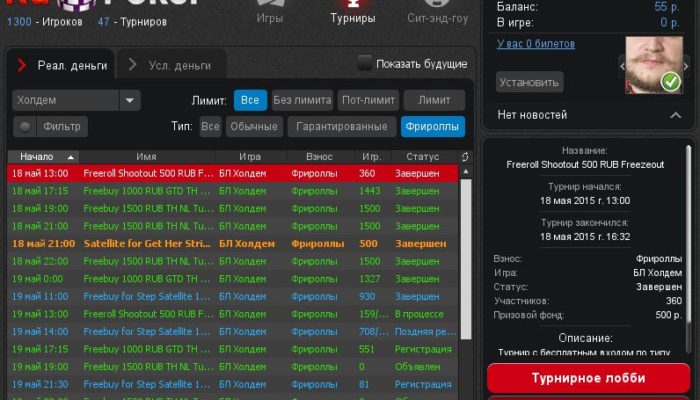Image resolution: width=700 pixels, height=400 pixels.
Task: Show previous avatar with left arrow
Action: pos(621,64)
